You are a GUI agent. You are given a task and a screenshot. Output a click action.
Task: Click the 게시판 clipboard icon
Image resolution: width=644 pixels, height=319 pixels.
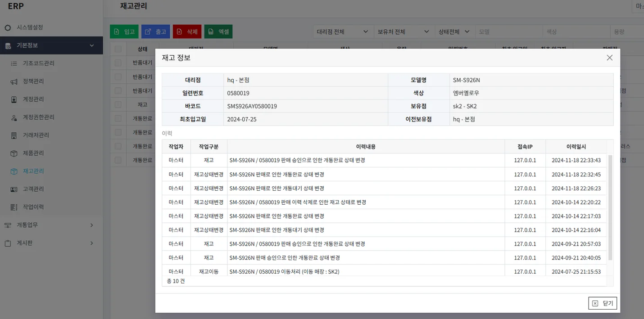click(8, 243)
